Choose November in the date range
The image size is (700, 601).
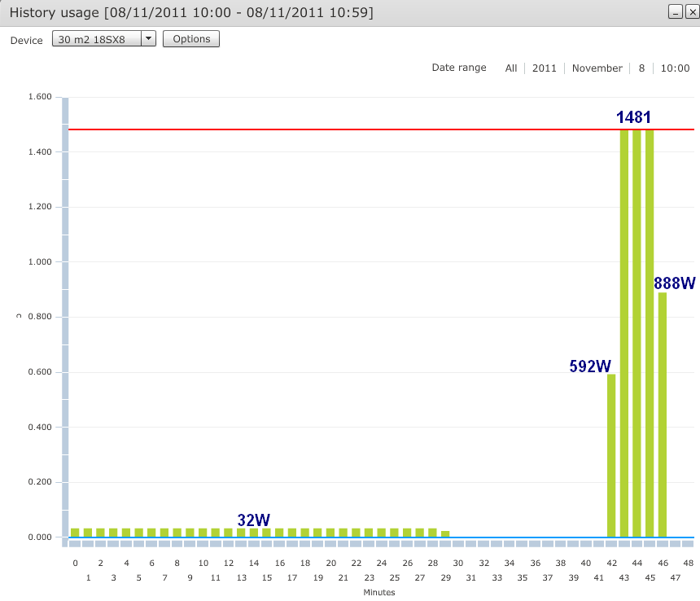pos(597,68)
